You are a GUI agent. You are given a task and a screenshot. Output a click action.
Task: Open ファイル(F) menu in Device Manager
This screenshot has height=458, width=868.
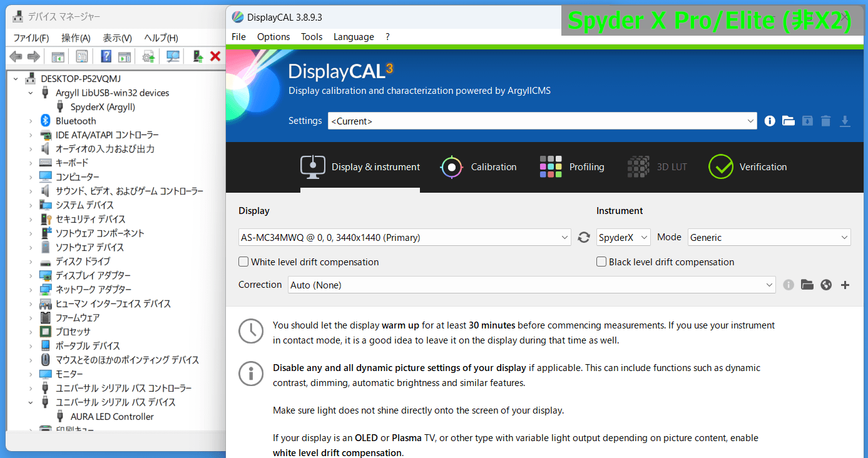pos(31,38)
